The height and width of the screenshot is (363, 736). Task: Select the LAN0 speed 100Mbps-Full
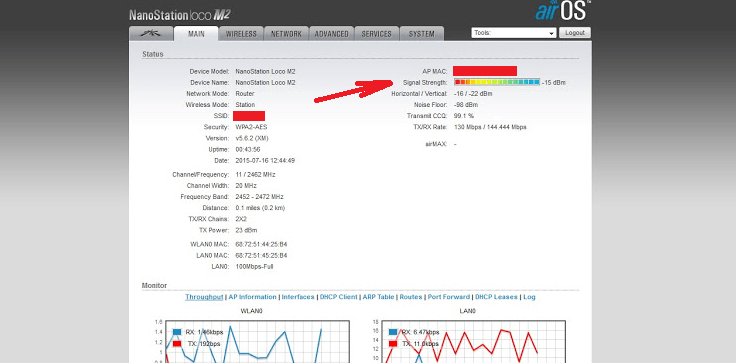[x=254, y=267]
